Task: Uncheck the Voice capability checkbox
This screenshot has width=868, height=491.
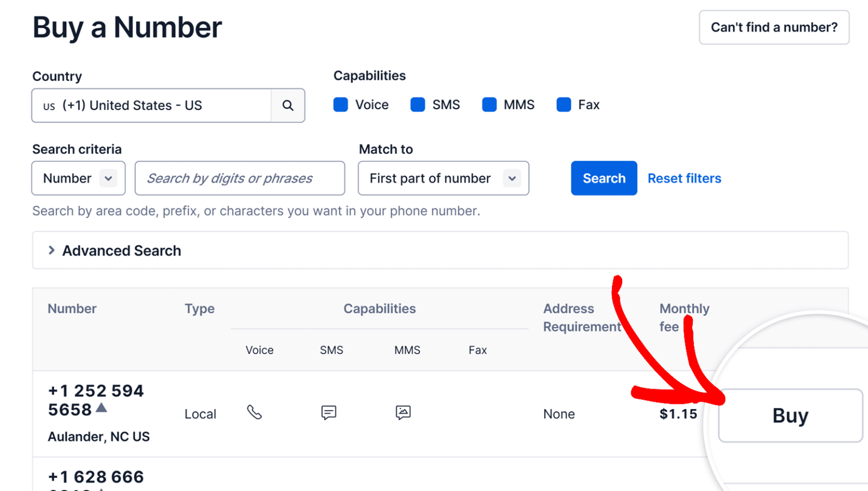Action: coord(341,104)
